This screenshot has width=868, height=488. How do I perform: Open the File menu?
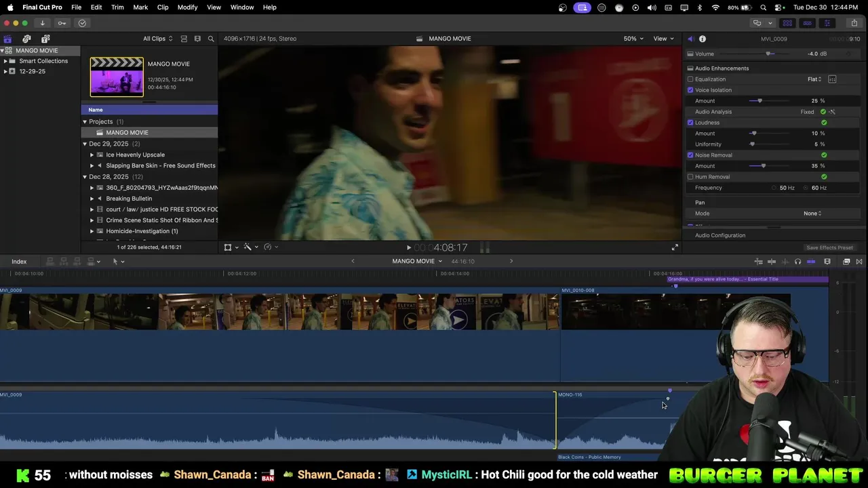pyautogui.click(x=76, y=7)
